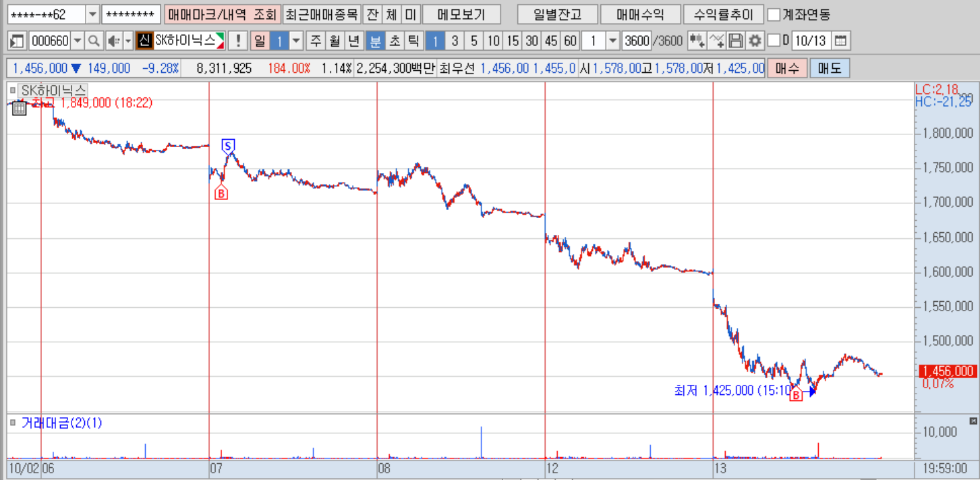Image resolution: width=980 pixels, height=480 pixels.
Task: Toggle the 계좌연동 checkbox
Action: [x=774, y=14]
